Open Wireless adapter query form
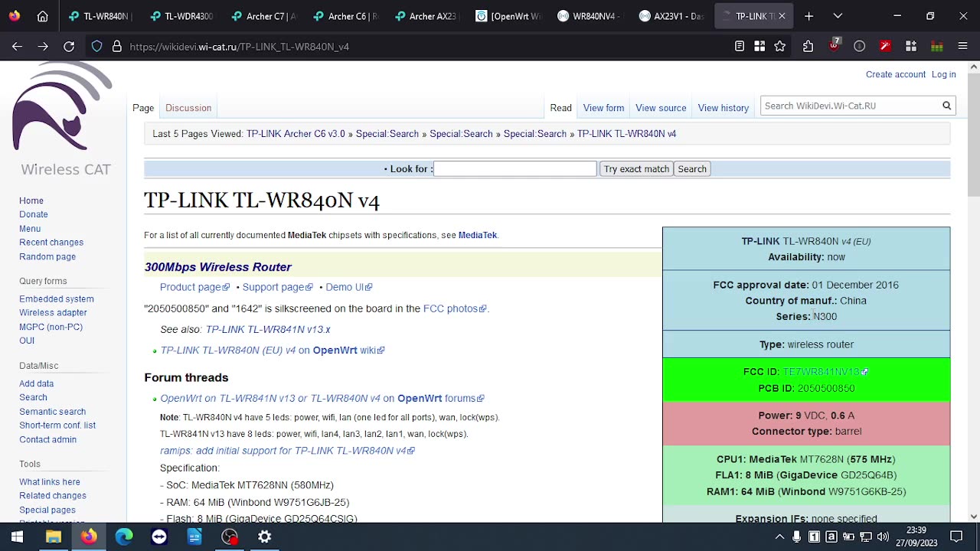This screenshot has width=980, height=551. click(x=53, y=313)
